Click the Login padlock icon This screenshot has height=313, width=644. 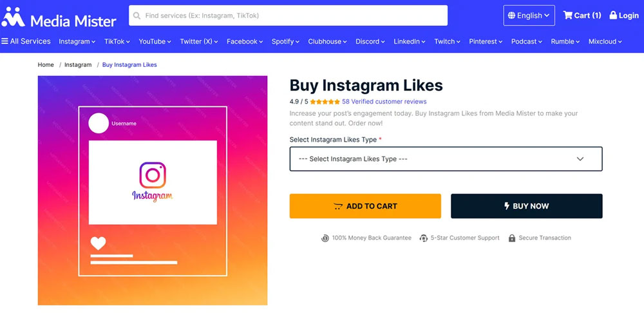pos(613,15)
